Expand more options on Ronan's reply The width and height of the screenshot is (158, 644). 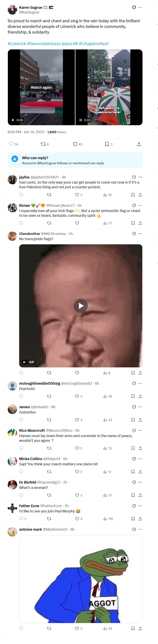(x=140, y=205)
